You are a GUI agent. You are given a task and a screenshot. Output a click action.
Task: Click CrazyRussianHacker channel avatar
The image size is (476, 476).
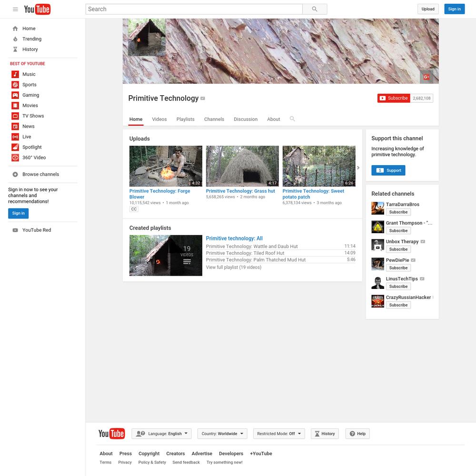point(377,301)
